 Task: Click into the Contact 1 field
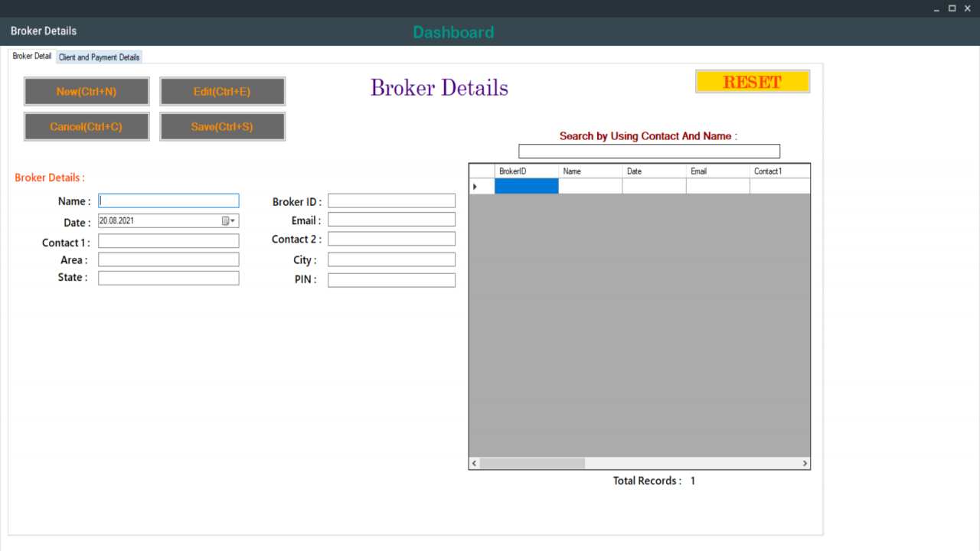(x=168, y=241)
